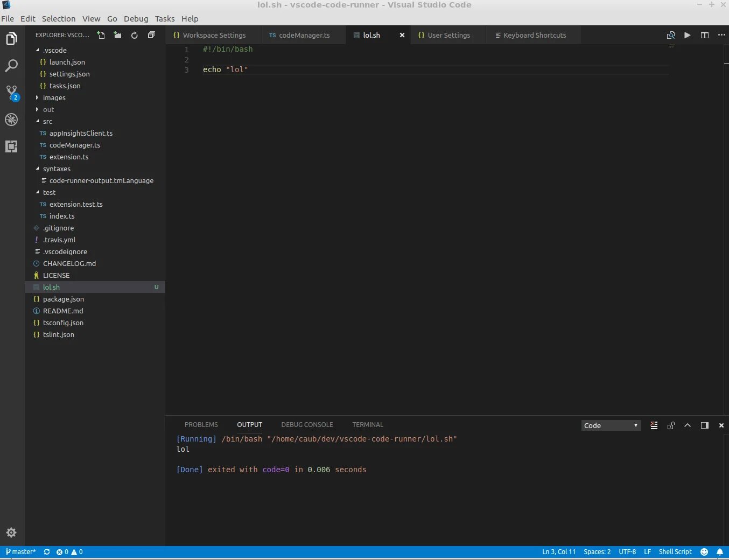Switch to Workspace Settings tab

[213, 35]
